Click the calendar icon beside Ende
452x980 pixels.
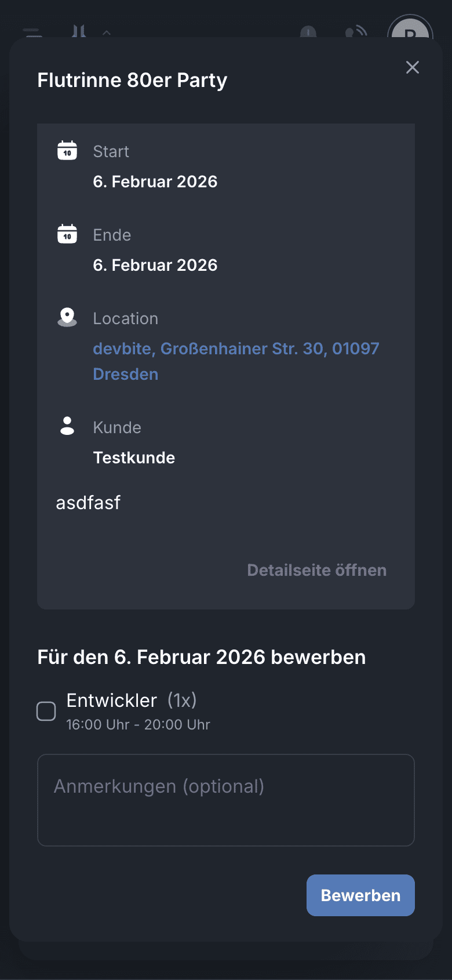pyautogui.click(x=67, y=234)
